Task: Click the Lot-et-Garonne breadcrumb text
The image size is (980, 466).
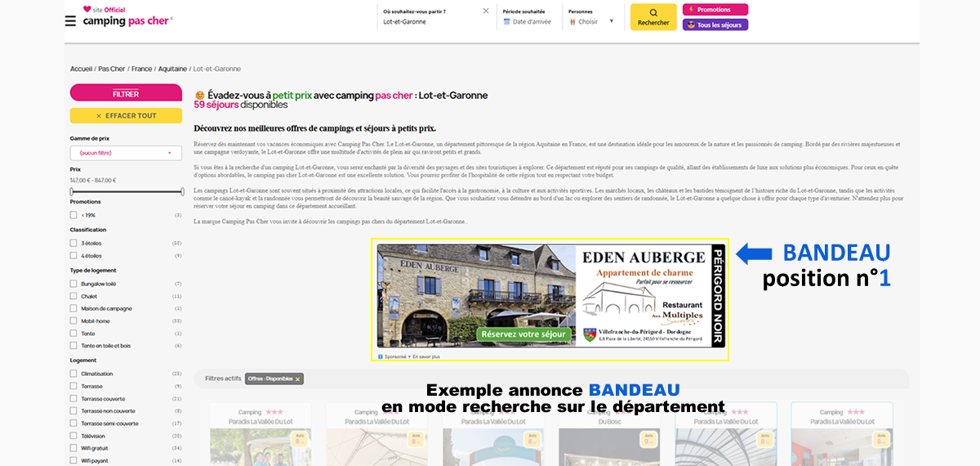Action: (x=217, y=69)
